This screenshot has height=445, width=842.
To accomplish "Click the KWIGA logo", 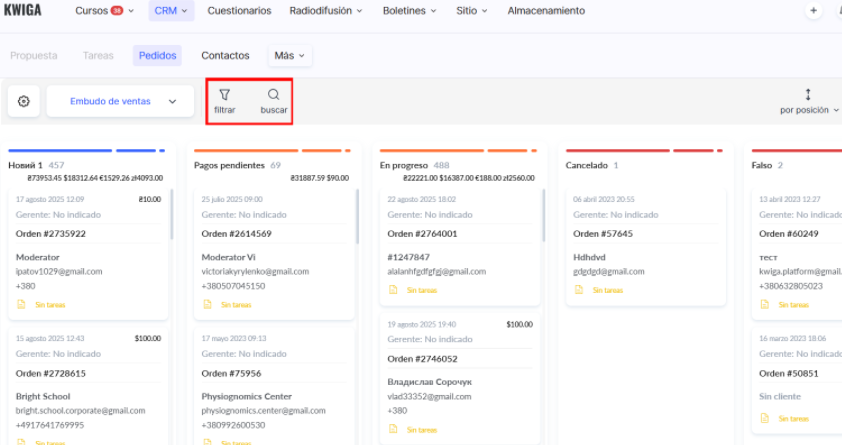I will point(22,10).
